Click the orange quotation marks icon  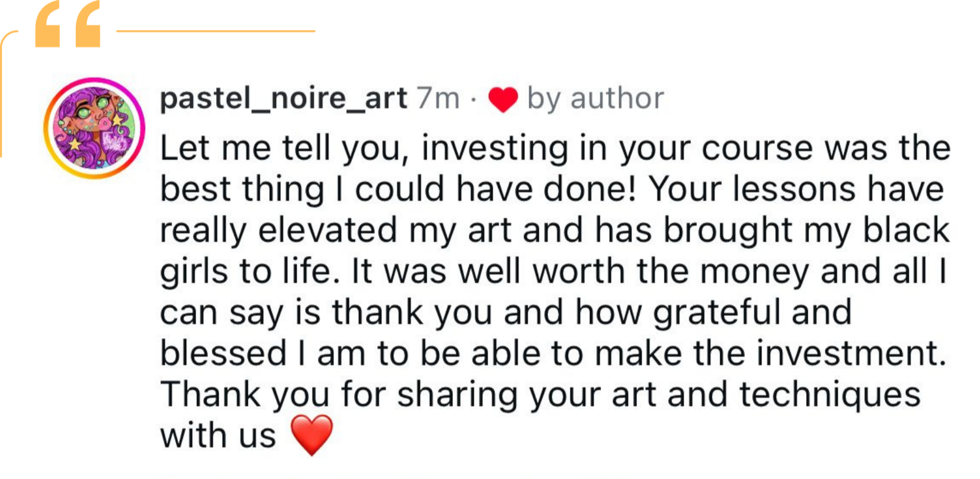(68, 25)
